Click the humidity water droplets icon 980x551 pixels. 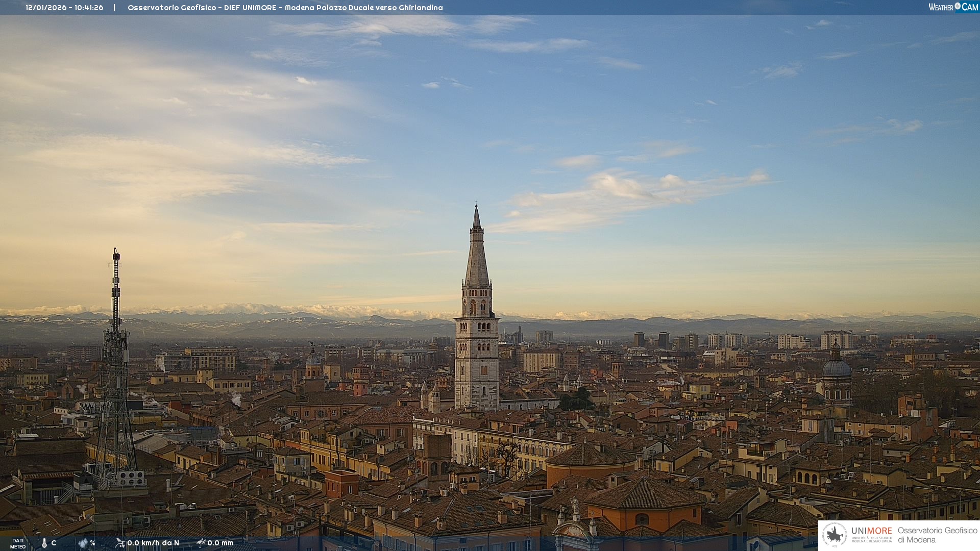click(83, 543)
